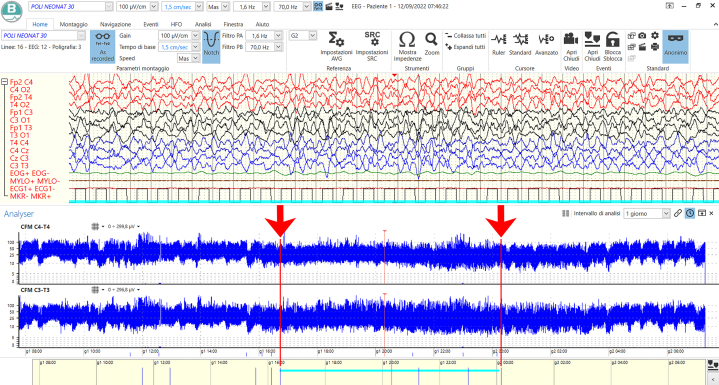Click events icon in top quick toolbar
This screenshot has width=719, height=385.
point(339,6)
